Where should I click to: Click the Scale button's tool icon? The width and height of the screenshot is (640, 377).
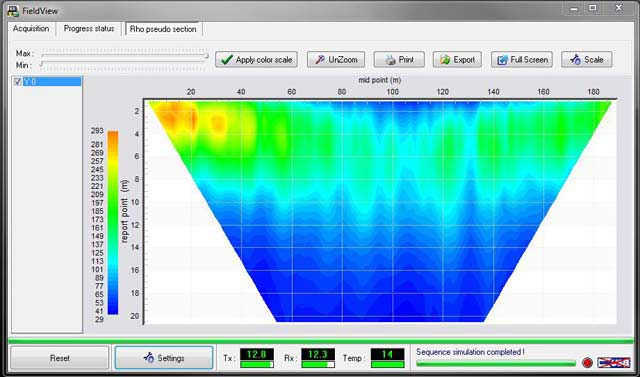tap(576, 60)
